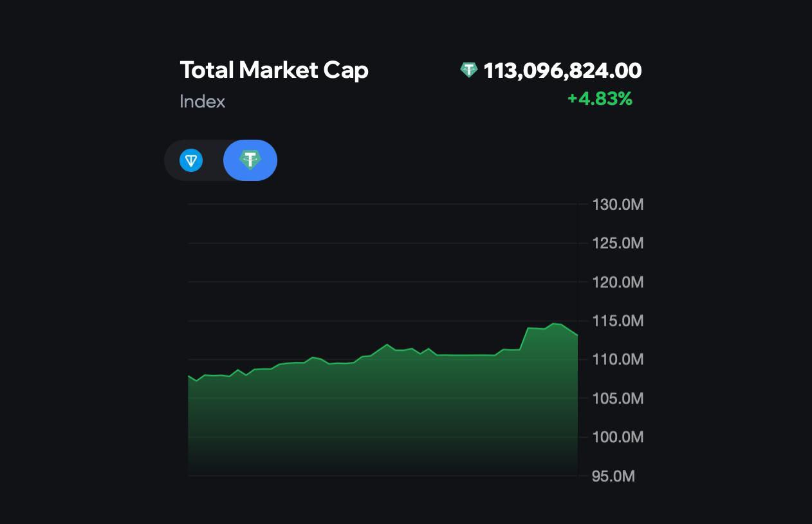This screenshot has height=524, width=812.
Task: Click the 110.0M axis label
Action: click(618, 360)
